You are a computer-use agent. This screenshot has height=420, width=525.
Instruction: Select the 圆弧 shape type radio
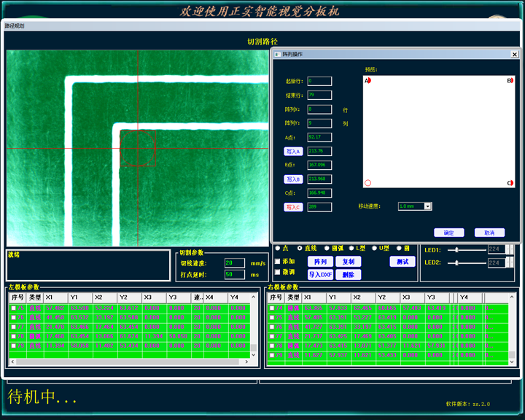327,248
